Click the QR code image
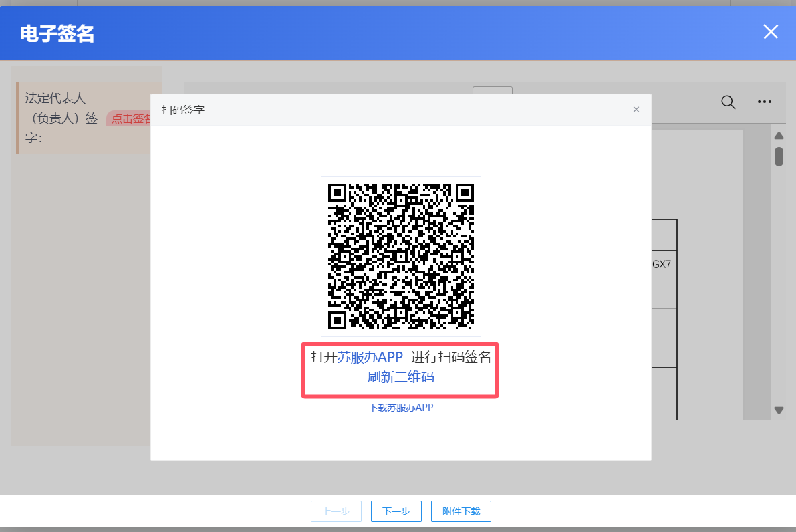796x532 pixels. point(401,257)
